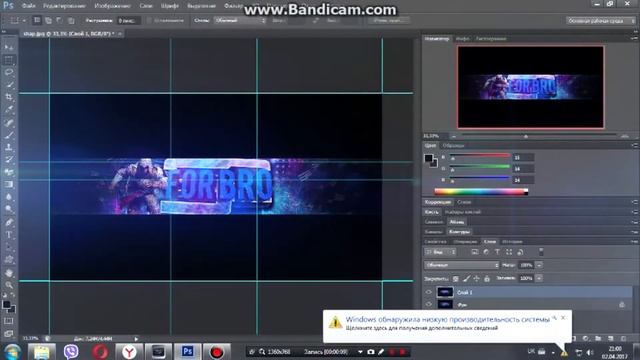Open the layer blend mode dropdown
Image resolution: width=640 pixels, height=360 pixels.
click(462, 265)
